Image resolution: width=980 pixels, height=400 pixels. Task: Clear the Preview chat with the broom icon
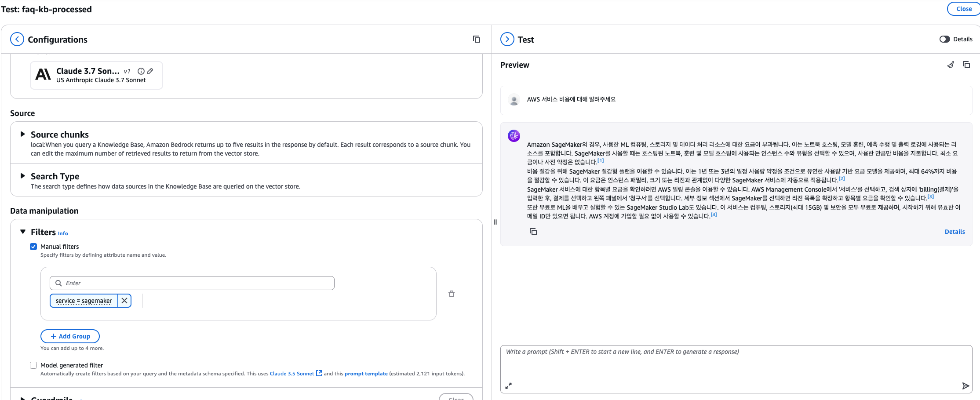[x=951, y=65]
